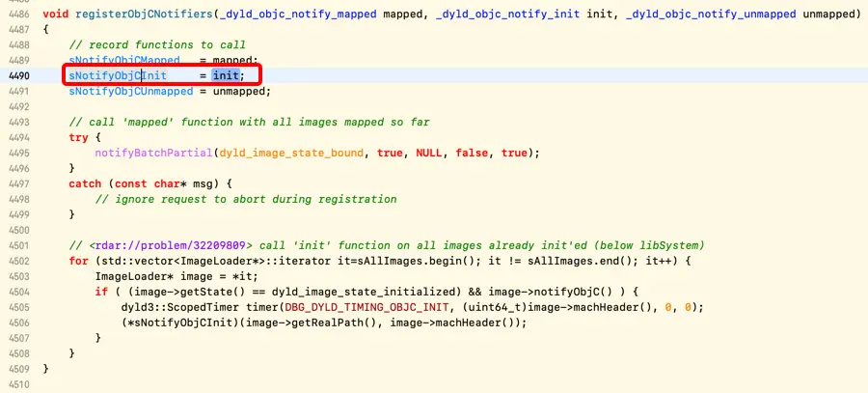Click the _dyld_objc_notify_init parameter type
Image resolution: width=868 pixels, height=393 pixels.
[507, 14]
